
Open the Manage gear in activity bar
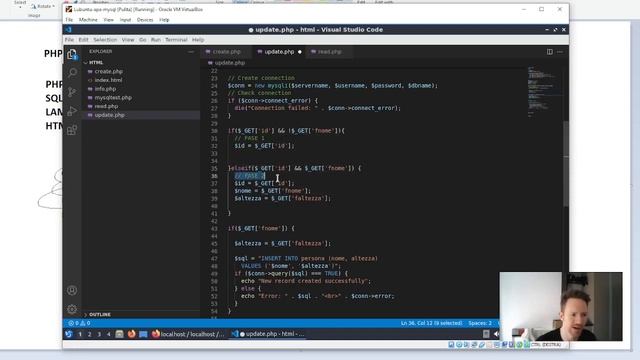coord(72,309)
